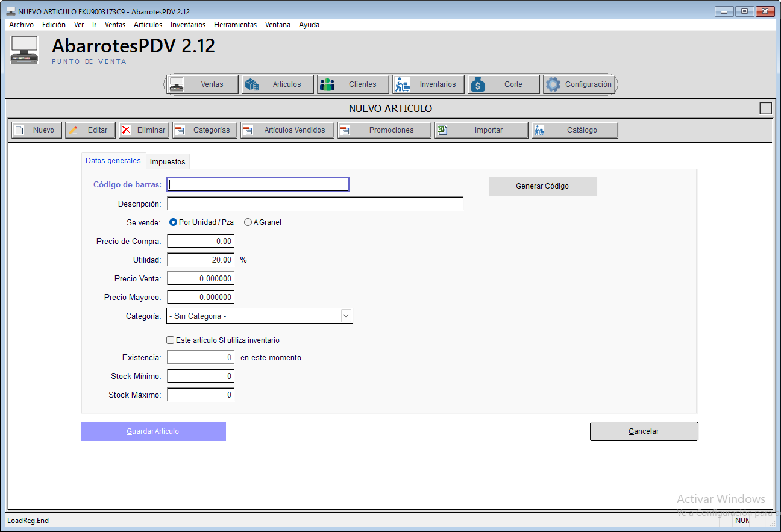Open the Ir menu

click(95, 25)
